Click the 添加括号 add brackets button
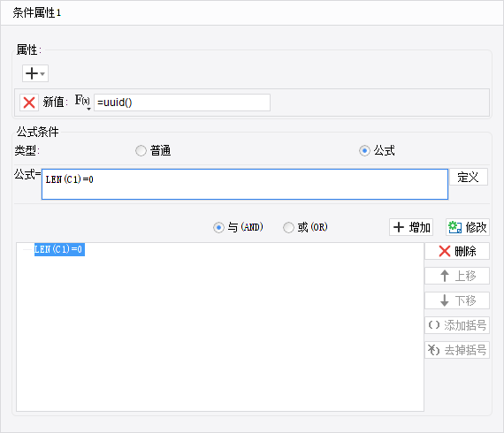This screenshot has width=504, height=433. click(x=457, y=325)
